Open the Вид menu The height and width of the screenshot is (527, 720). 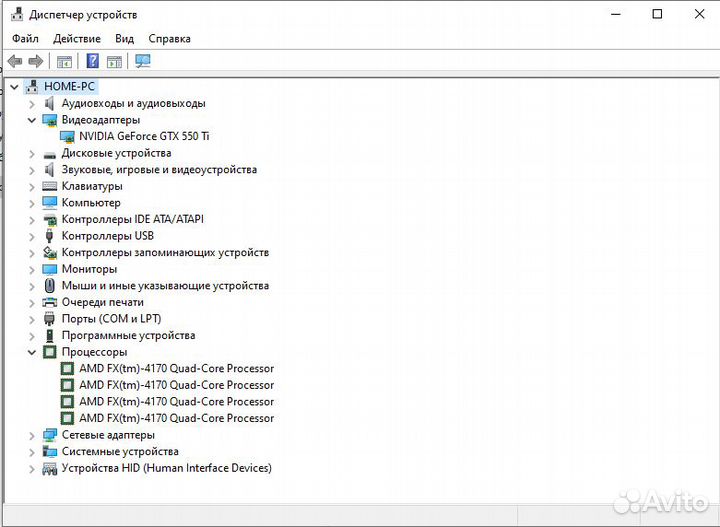[124, 39]
